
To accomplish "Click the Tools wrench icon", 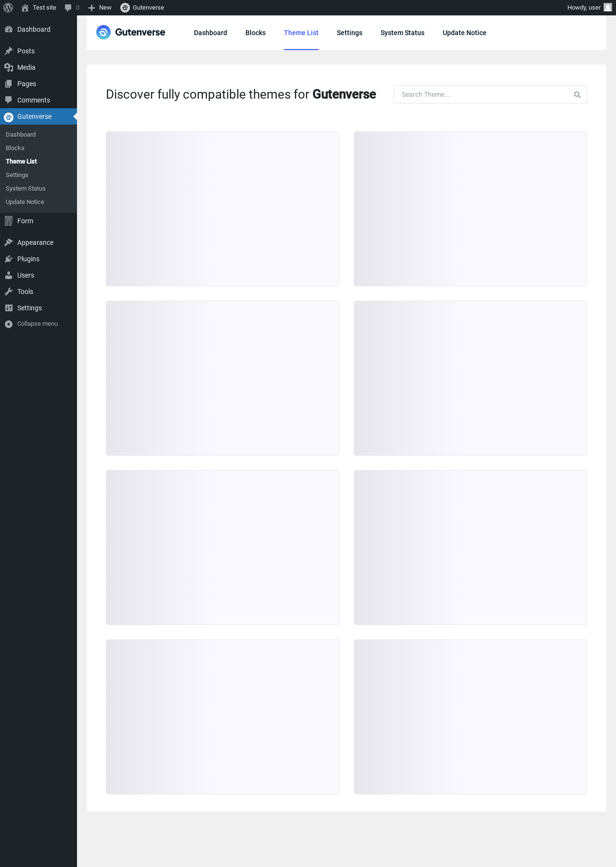I will click(9, 292).
